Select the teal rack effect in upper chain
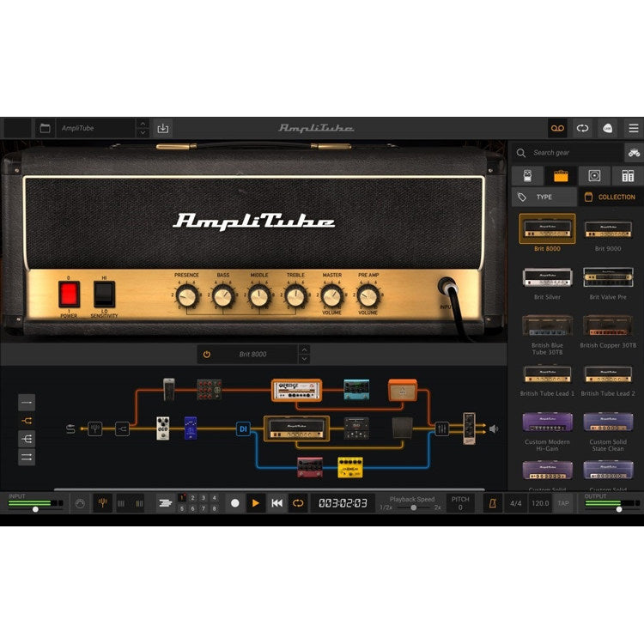Viewport: 644px width, 644px height. [356, 390]
